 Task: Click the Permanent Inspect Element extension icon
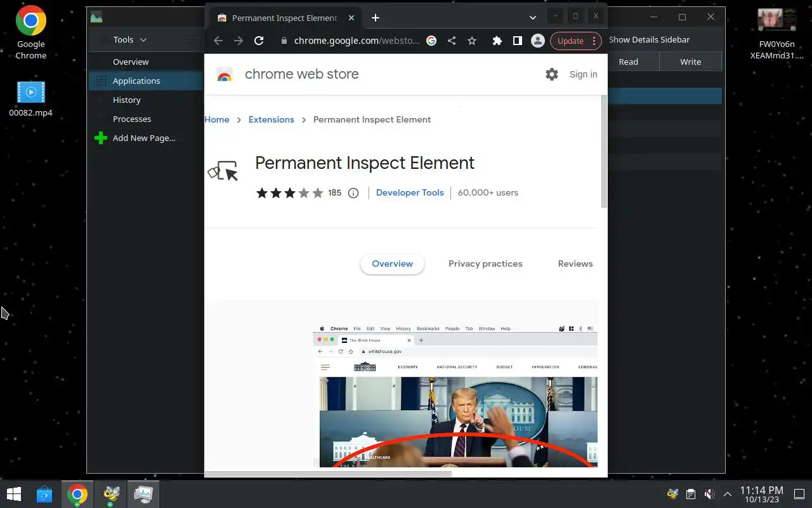coord(223,171)
